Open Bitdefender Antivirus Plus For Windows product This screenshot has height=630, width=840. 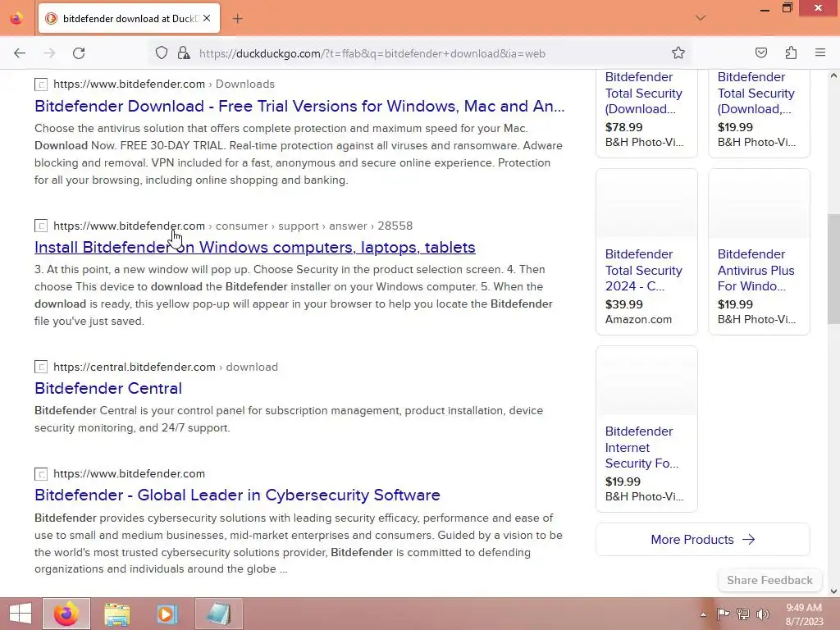click(x=759, y=252)
